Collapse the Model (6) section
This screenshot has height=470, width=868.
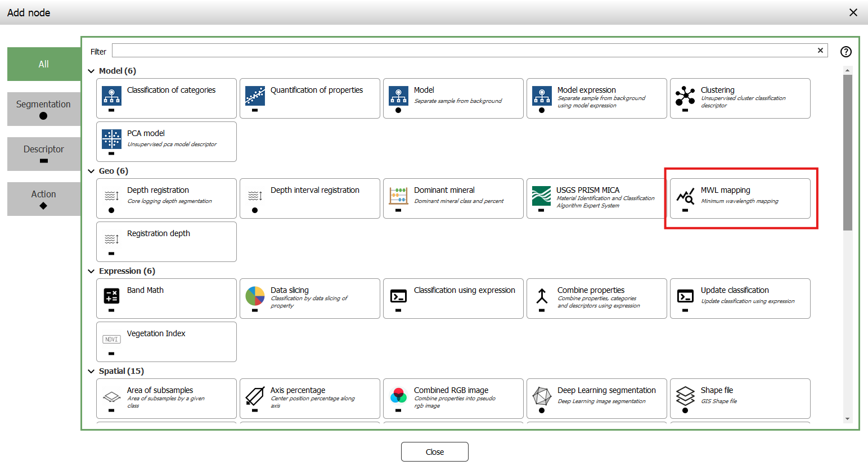coord(92,71)
